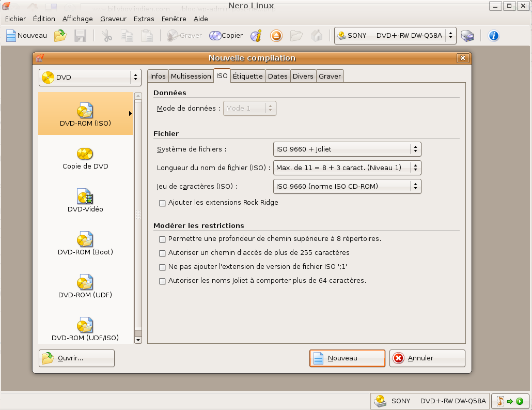The image size is (532, 410).
Task: Click the music note icon in the status bar
Action: [x=500, y=401]
